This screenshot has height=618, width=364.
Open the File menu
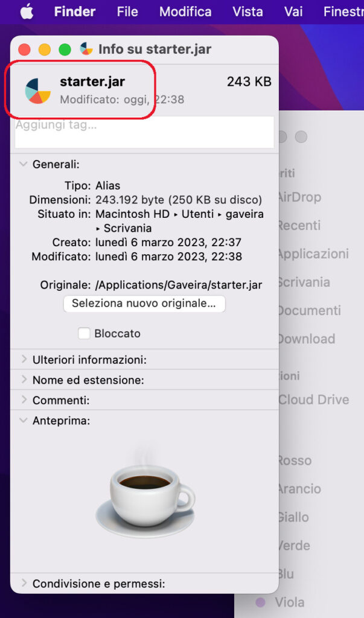pyautogui.click(x=127, y=12)
